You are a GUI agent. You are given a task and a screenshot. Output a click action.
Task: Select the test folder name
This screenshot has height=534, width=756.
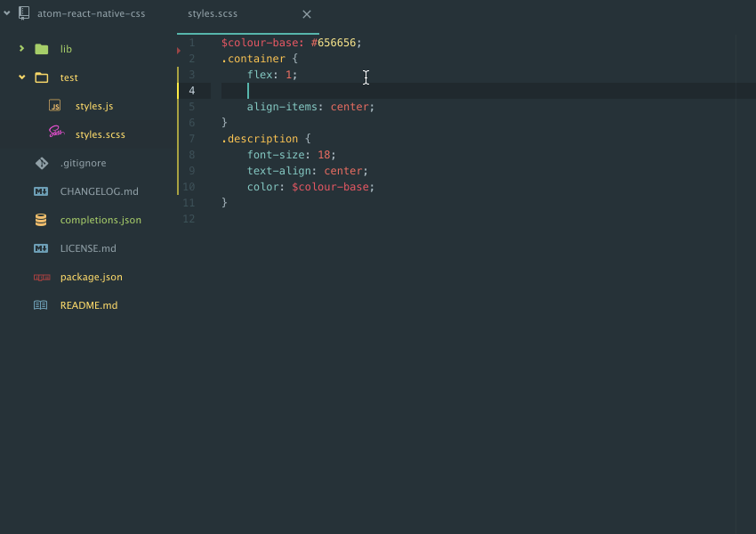[69, 77]
